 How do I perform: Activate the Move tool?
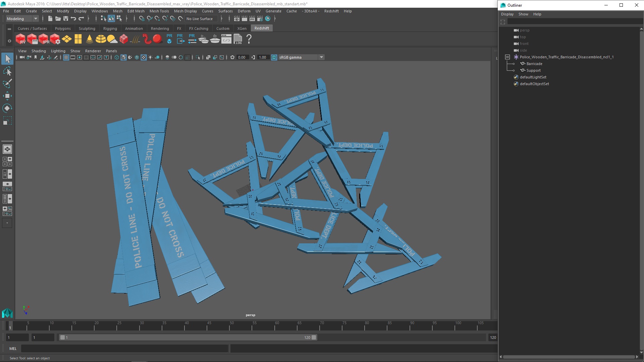click(7, 96)
